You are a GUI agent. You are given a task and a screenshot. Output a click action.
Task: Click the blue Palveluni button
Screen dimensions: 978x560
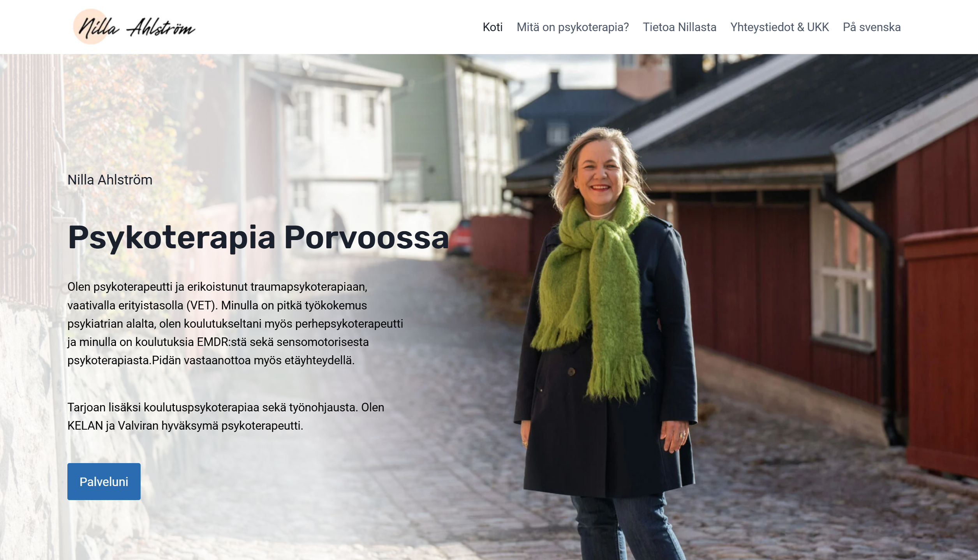point(104,481)
